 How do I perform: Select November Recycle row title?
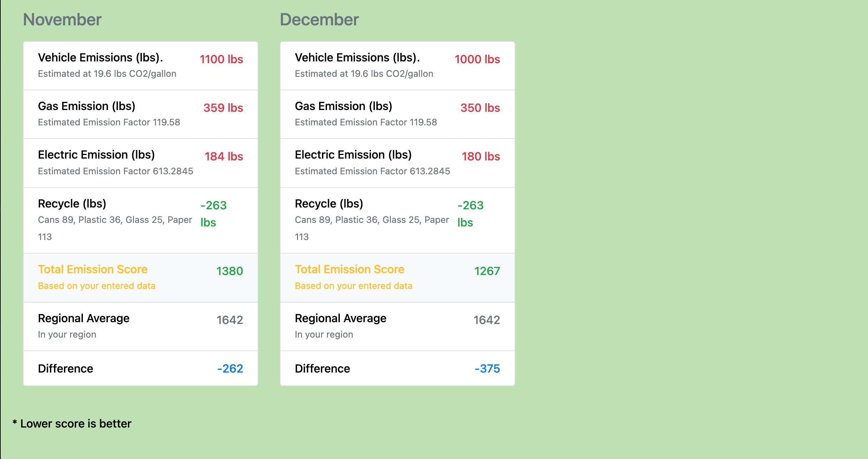click(x=72, y=204)
